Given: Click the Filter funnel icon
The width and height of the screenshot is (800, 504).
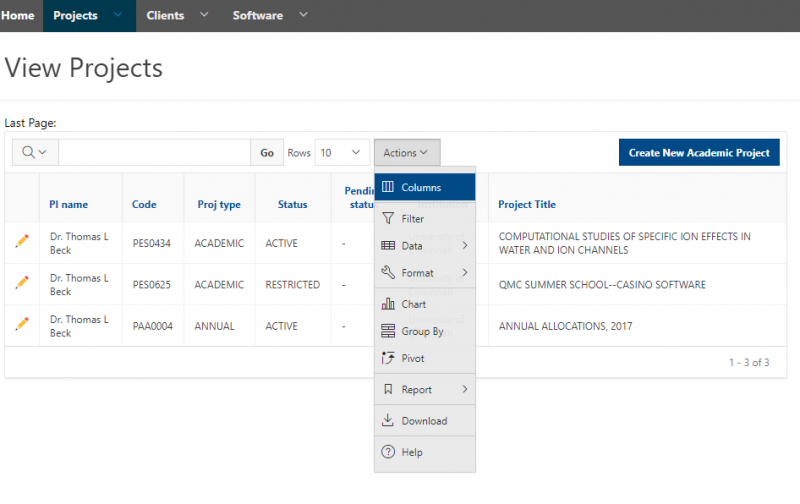Looking at the screenshot, I should (388, 218).
